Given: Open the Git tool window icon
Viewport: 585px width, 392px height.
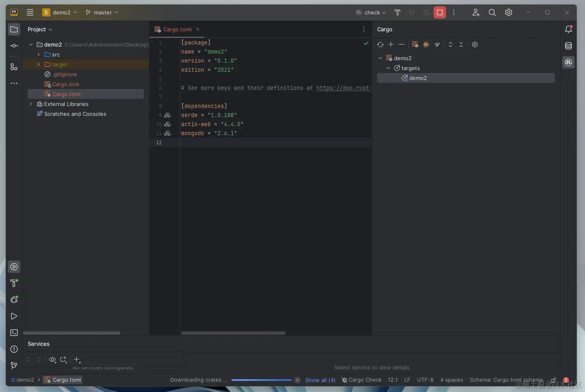Looking at the screenshot, I should click(14, 366).
